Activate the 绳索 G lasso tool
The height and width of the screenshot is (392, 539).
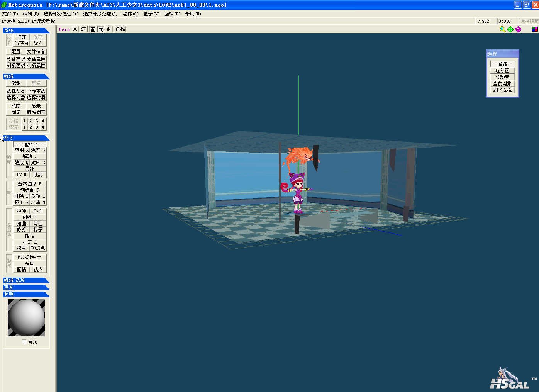coord(38,150)
